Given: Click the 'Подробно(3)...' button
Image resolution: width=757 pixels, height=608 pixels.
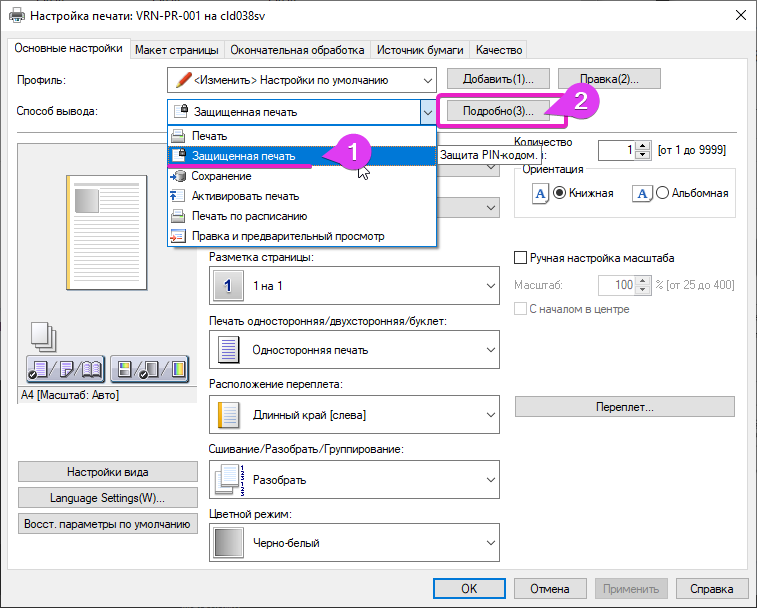Looking at the screenshot, I should click(499, 111).
